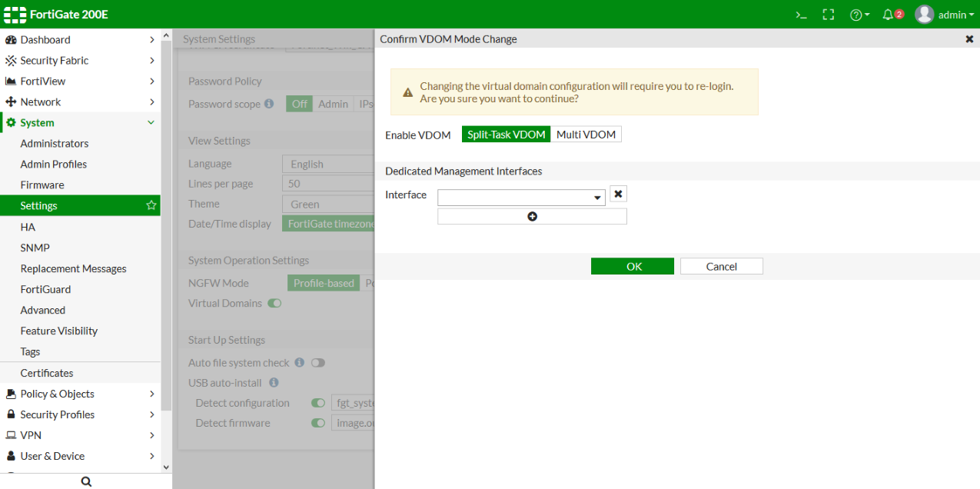The height and width of the screenshot is (489, 980).
Task: Select the Multi VDOM option
Action: 586,134
